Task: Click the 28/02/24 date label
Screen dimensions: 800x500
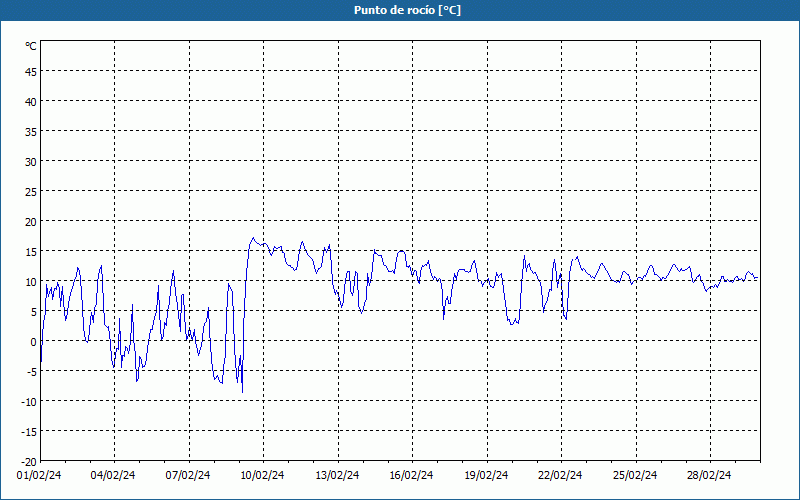Action: 709,476
